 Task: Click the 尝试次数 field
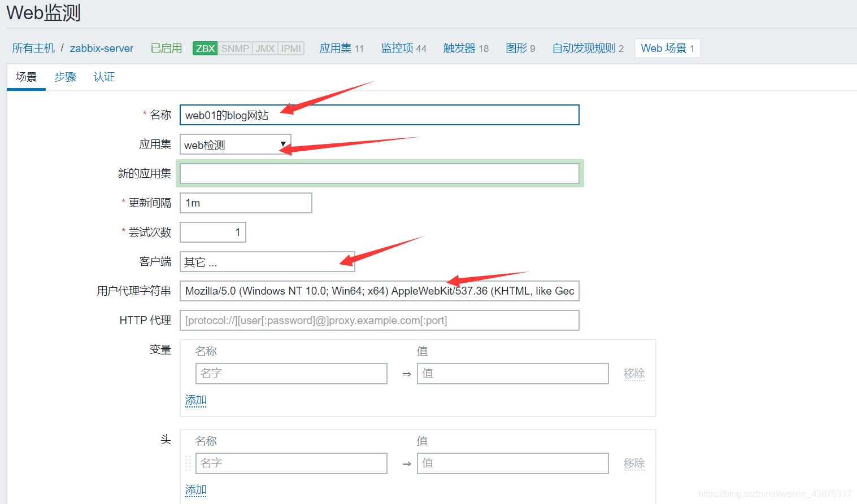(213, 233)
